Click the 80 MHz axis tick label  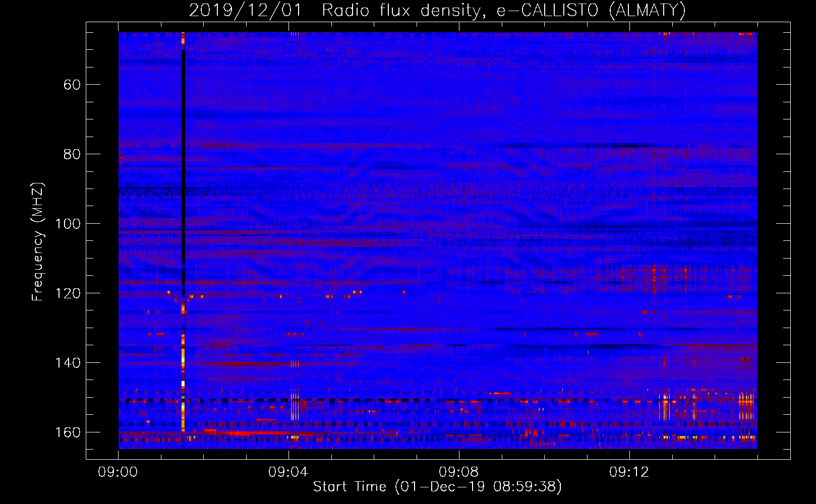click(x=72, y=154)
